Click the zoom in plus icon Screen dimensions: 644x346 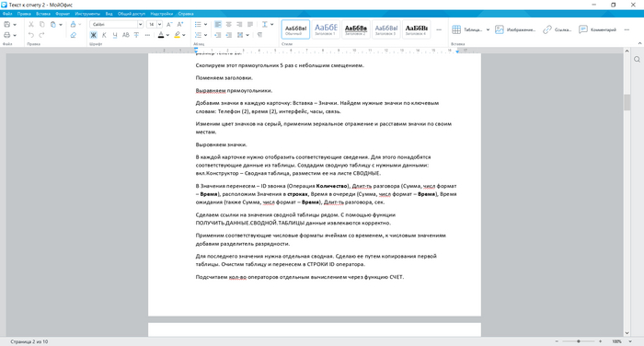pyautogui.click(x=600, y=341)
